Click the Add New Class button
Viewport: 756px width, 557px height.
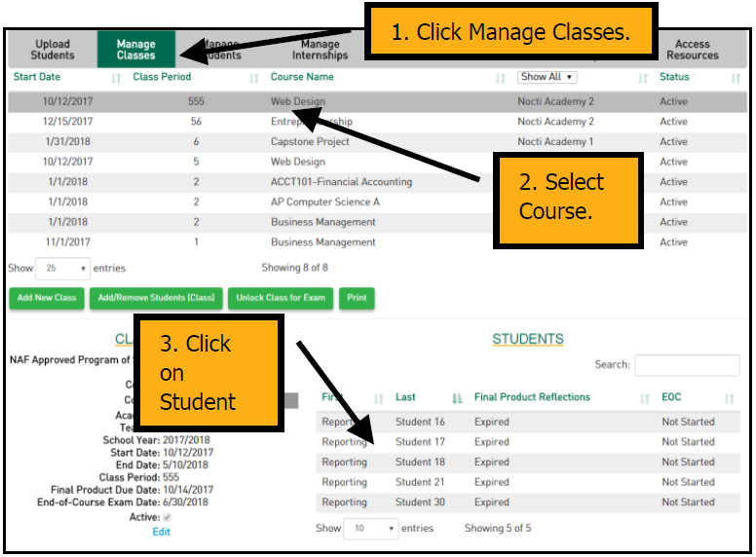[x=47, y=298]
